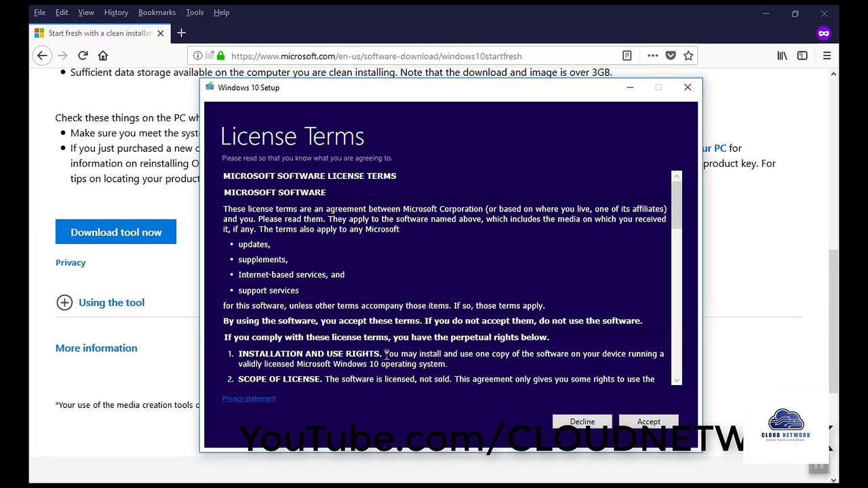Click the 'support services' bullet text

[269, 291]
